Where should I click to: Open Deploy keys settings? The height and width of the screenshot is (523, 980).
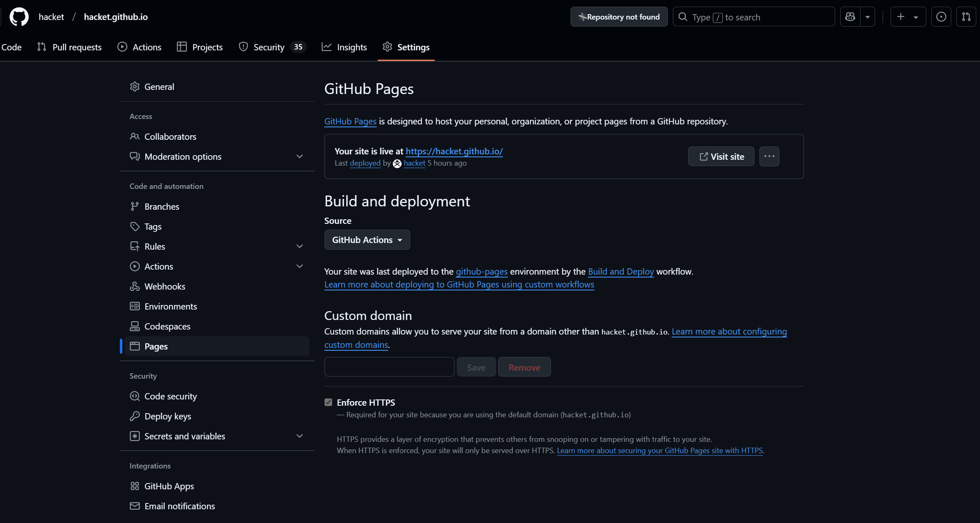(x=168, y=416)
